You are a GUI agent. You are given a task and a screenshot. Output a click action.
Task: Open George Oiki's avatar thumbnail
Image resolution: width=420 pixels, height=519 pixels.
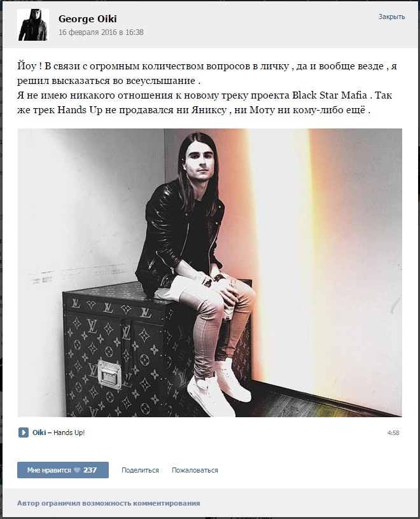[33, 25]
